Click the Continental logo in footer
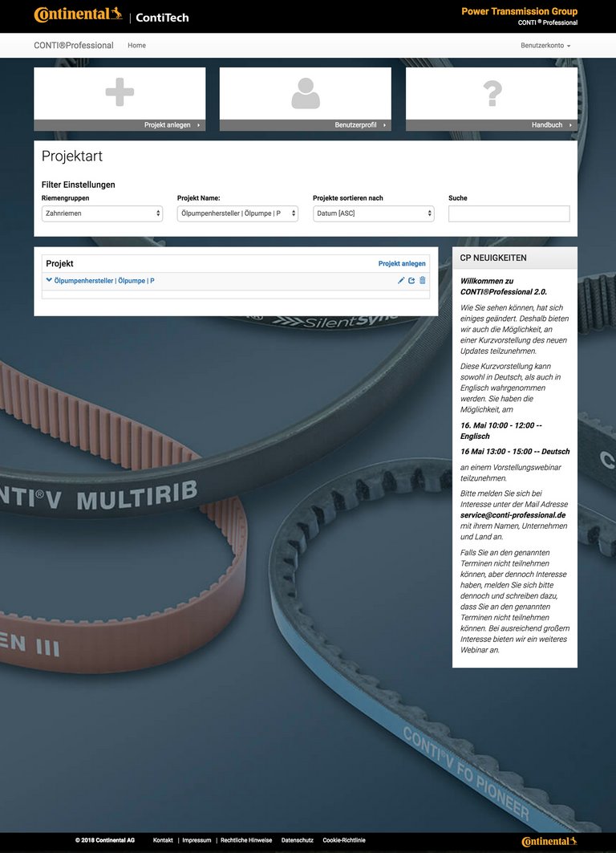Image resolution: width=616 pixels, height=853 pixels. tap(549, 841)
